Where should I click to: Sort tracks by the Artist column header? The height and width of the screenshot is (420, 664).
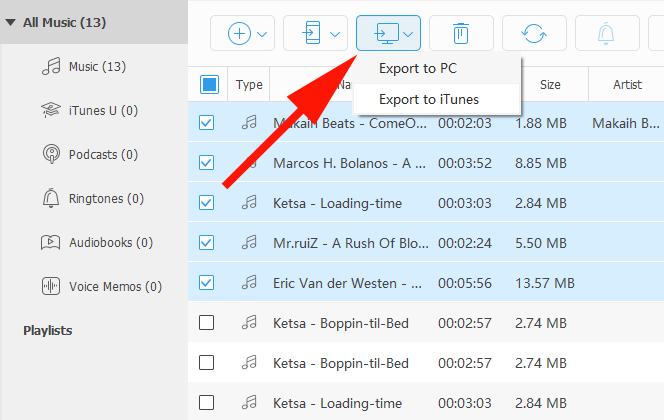pos(627,85)
